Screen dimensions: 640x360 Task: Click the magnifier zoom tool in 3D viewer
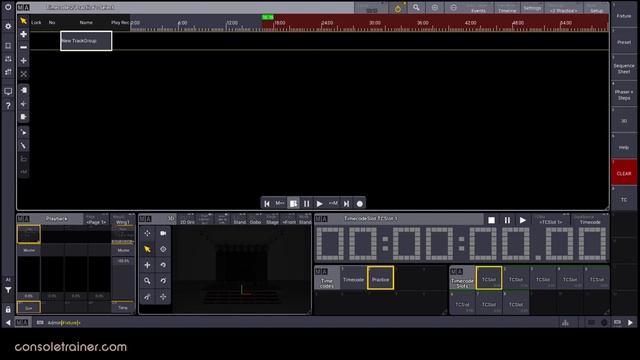click(147, 281)
